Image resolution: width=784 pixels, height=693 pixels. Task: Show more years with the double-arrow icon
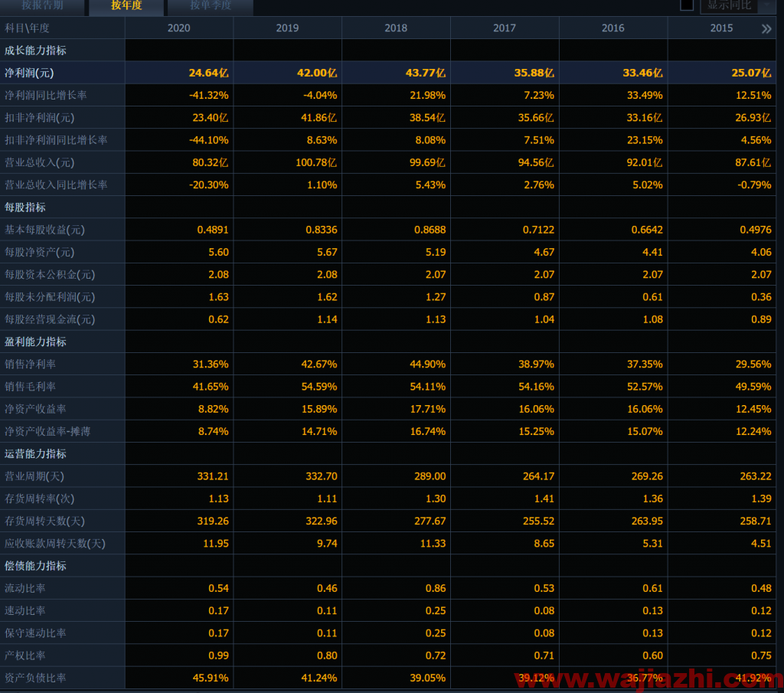coord(766,28)
